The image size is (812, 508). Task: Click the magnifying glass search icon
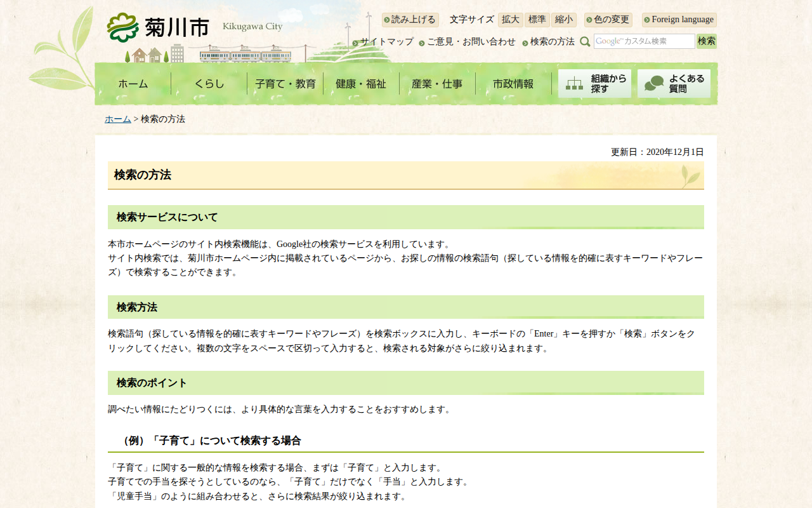tap(585, 42)
